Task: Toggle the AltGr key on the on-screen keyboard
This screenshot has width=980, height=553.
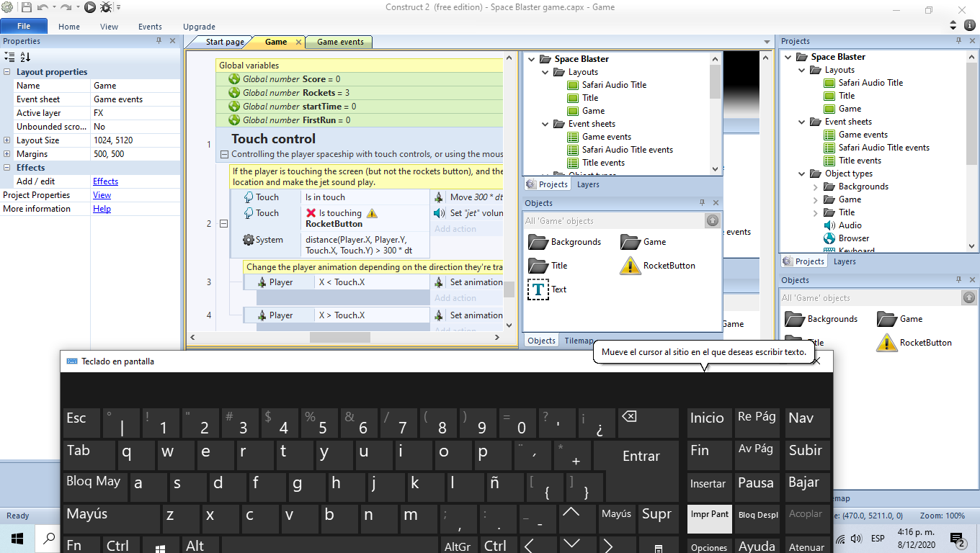Action: 458,545
